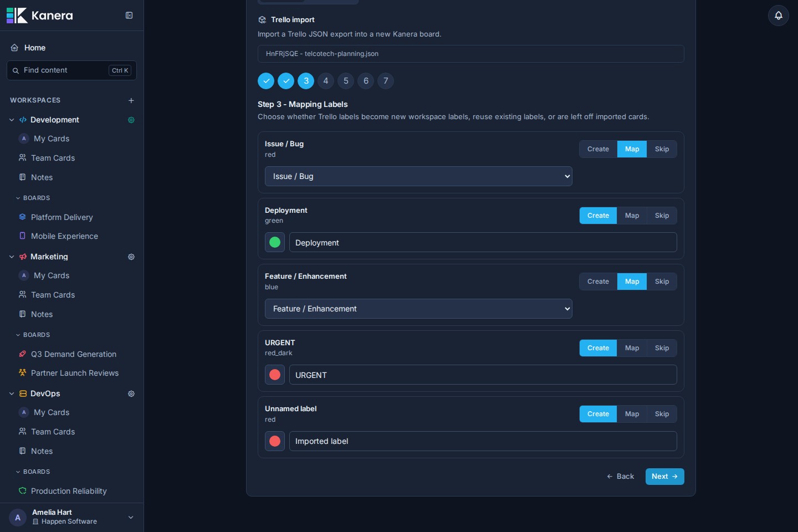Open the Issue / Bug mapping dropdown

tap(418, 176)
